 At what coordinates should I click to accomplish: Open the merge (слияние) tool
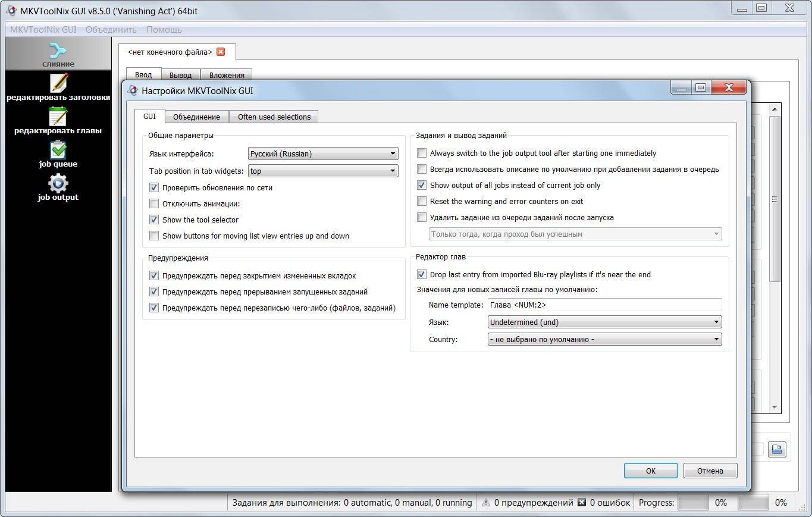(58, 54)
